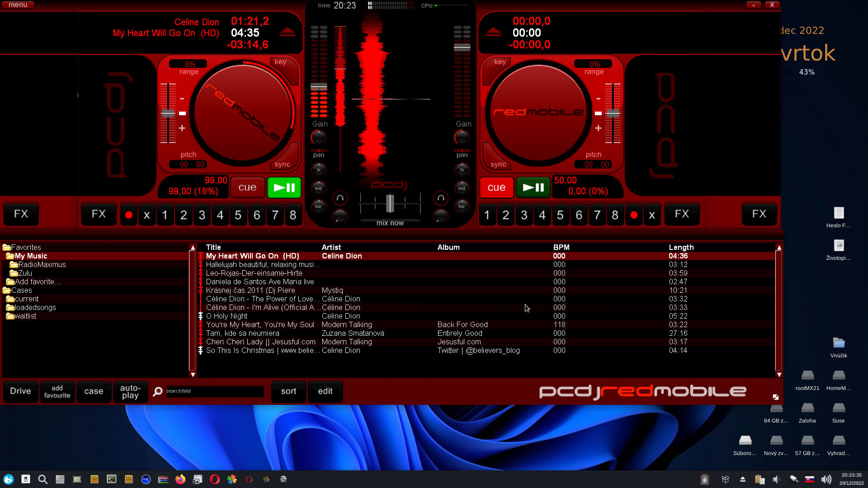This screenshot has width=868, height=488.
Task: Click the left deck play/pause button
Action: pos(284,188)
